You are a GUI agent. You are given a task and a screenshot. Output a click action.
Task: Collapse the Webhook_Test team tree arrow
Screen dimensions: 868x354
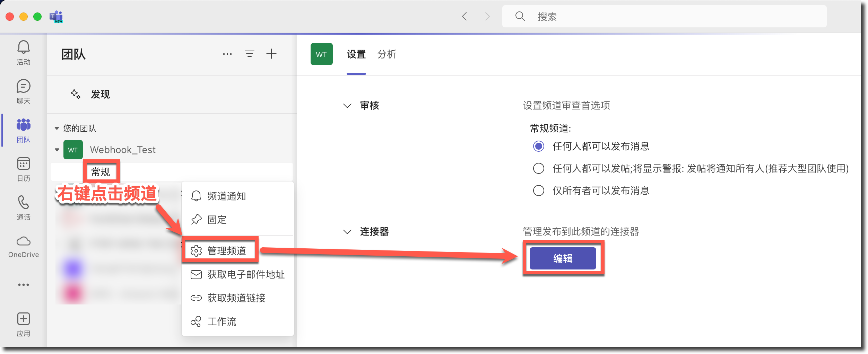pos(57,150)
